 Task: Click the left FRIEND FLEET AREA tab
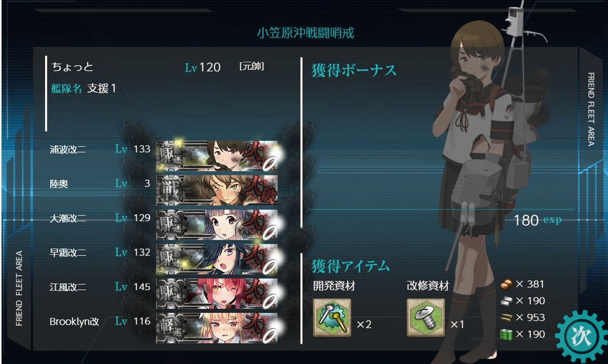point(19,288)
